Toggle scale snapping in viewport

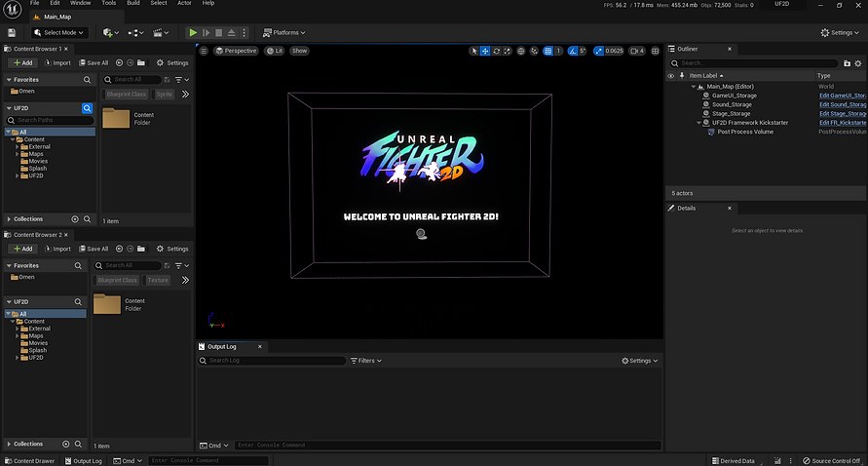598,51
